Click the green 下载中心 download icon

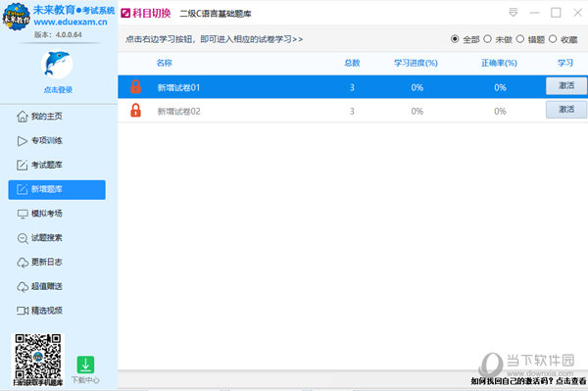click(85, 365)
